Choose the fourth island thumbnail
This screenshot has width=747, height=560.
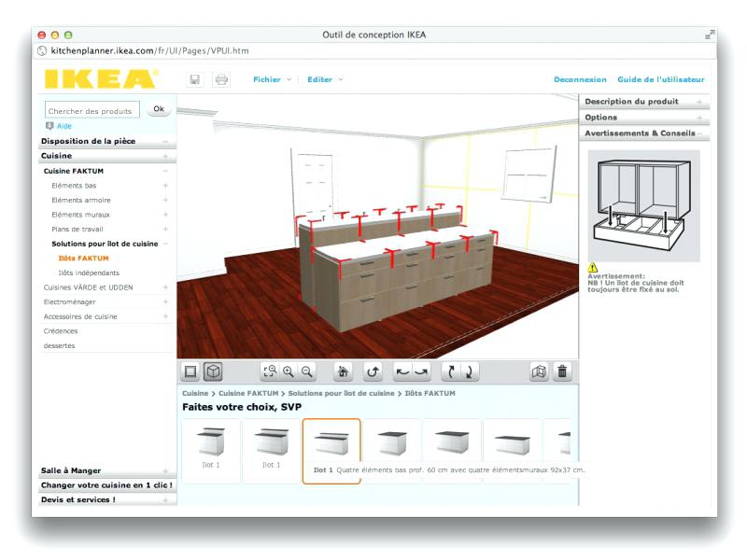coord(391,451)
